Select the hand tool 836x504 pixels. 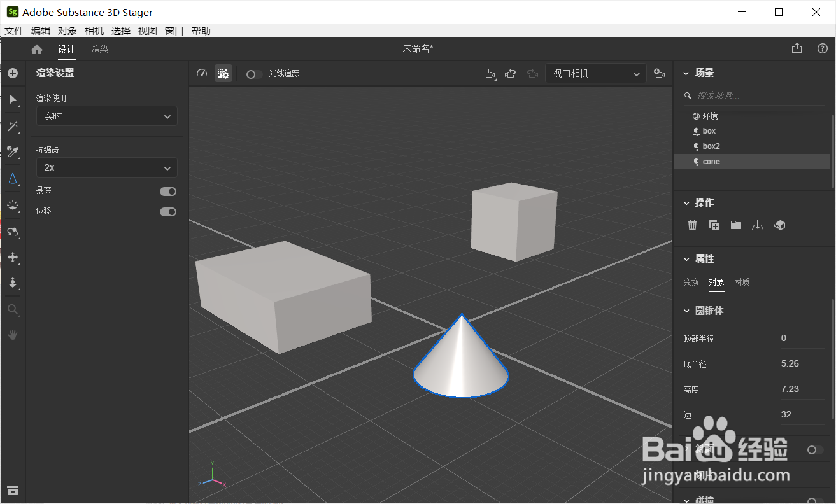[12, 335]
